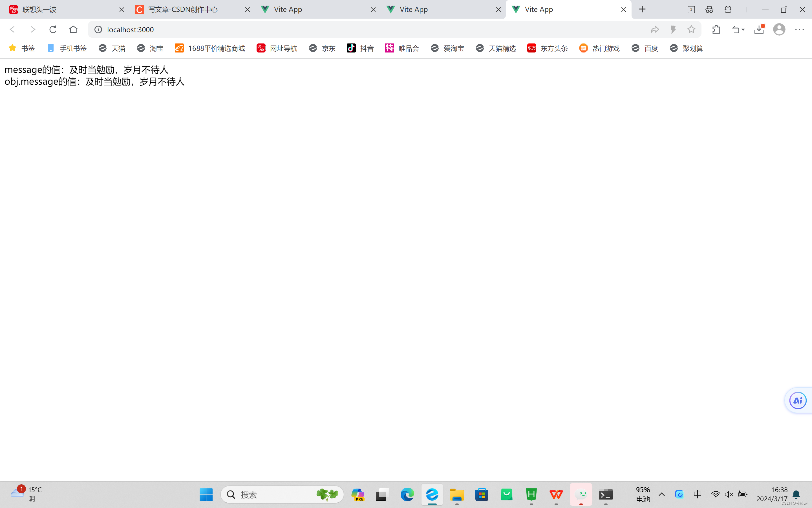This screenshot has width=812, height=508.
Task: Click the lightning speed mode icon
Action: 673,30
